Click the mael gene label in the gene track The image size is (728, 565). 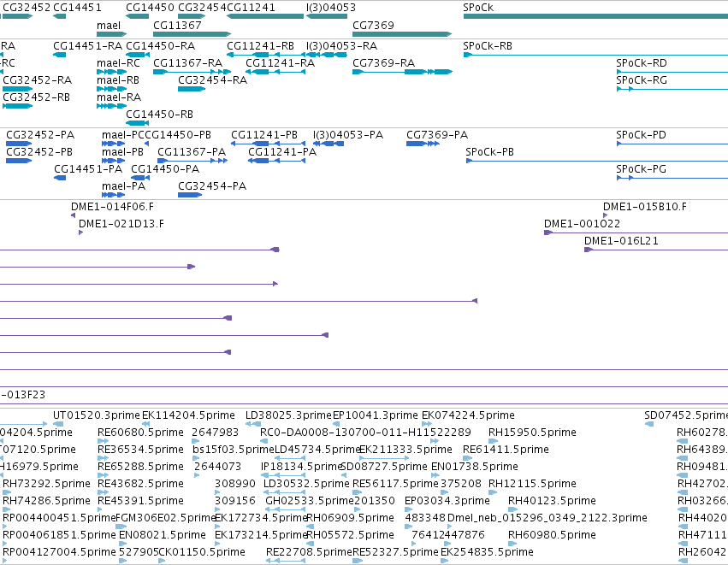109,26
